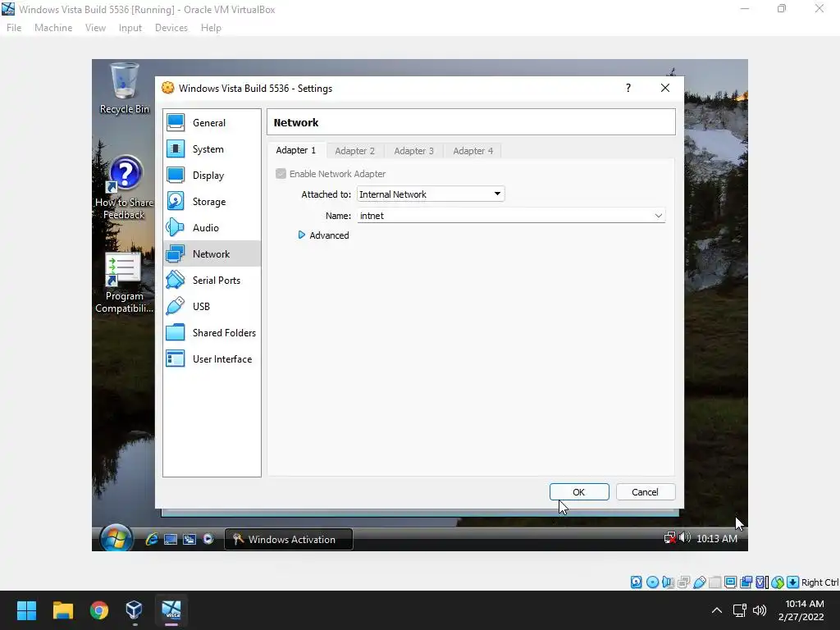Click Switch Between Windows quick launch icon
Screen dimensions: 840x630
coord(189,539)
